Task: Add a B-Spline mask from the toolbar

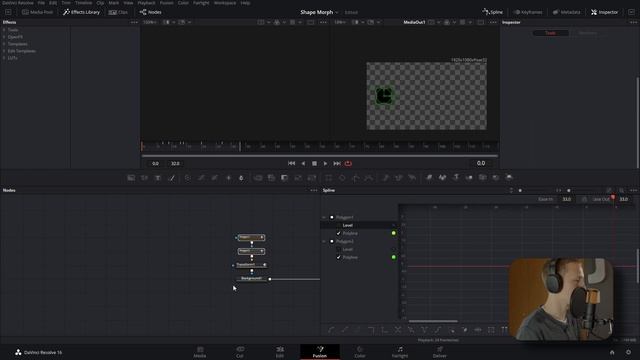Action: click(369, 178)
